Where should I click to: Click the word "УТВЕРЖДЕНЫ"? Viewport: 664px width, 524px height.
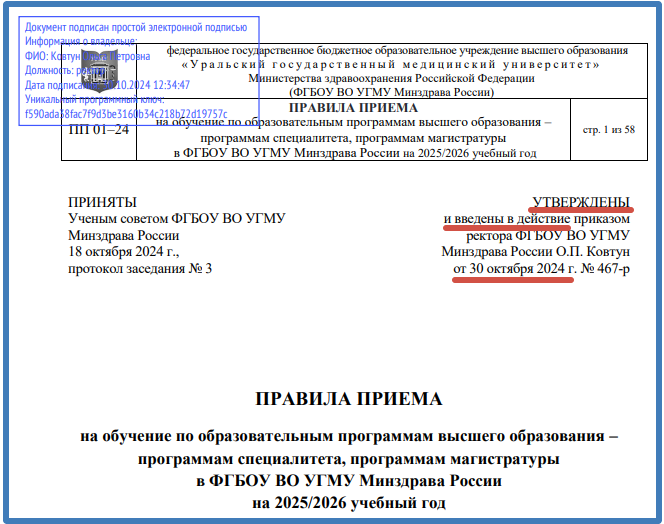[x=581, y=202]
